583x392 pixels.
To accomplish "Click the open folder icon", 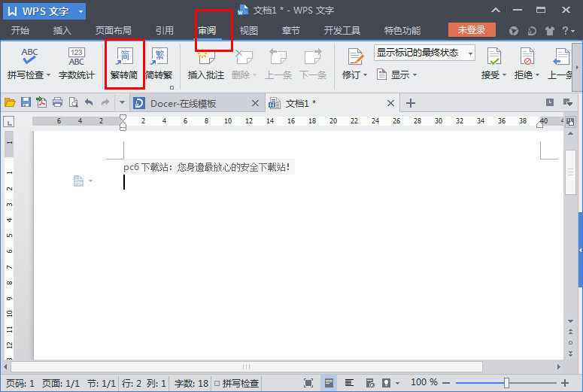I will pos(10,103).
